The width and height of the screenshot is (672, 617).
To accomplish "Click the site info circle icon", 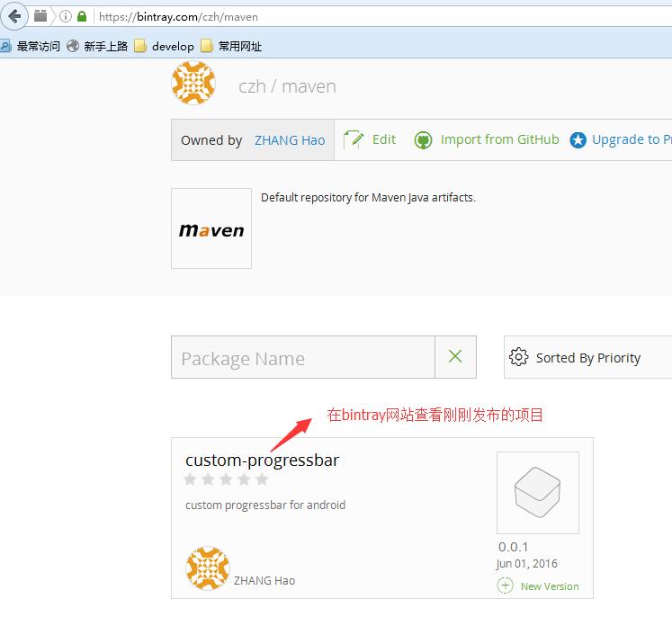I will pos(65,17).
